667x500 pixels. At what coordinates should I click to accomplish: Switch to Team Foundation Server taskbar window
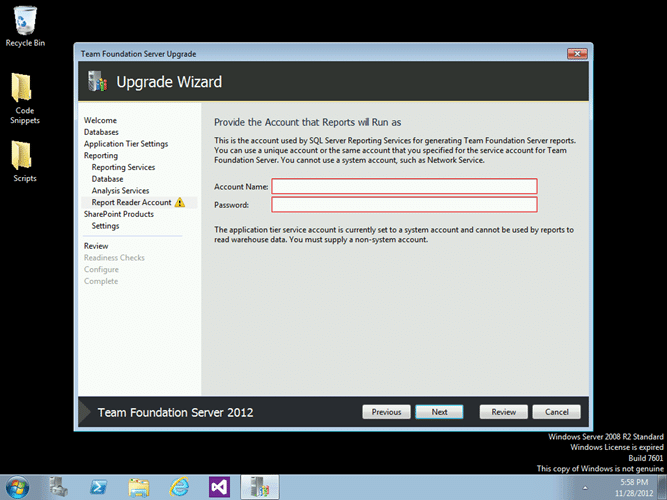(259, 487)
